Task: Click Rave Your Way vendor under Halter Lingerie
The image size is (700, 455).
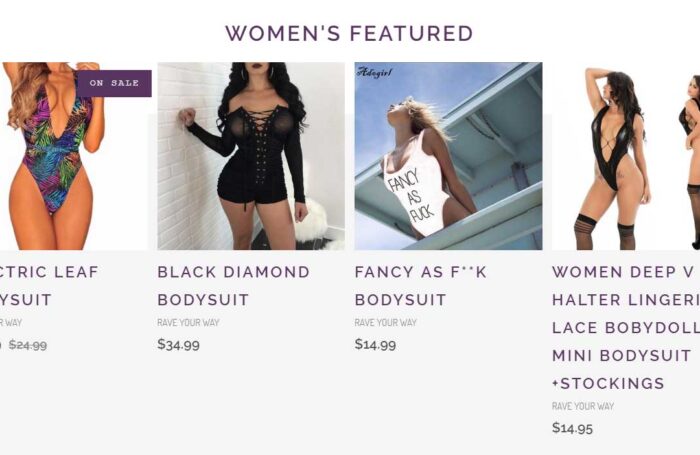Action: coord(583,406)
